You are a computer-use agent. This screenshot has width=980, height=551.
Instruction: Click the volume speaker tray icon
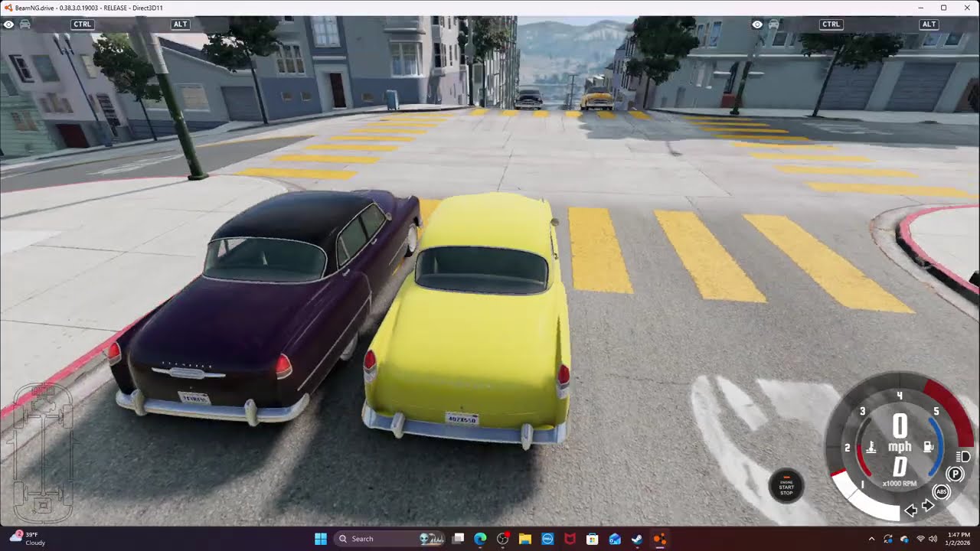pyautogui.click(x=933, y=539)
